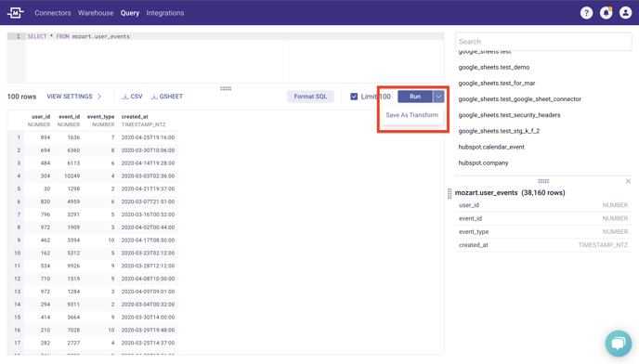Click the event_id column header
639x364 pixels.
coord(70,117)
